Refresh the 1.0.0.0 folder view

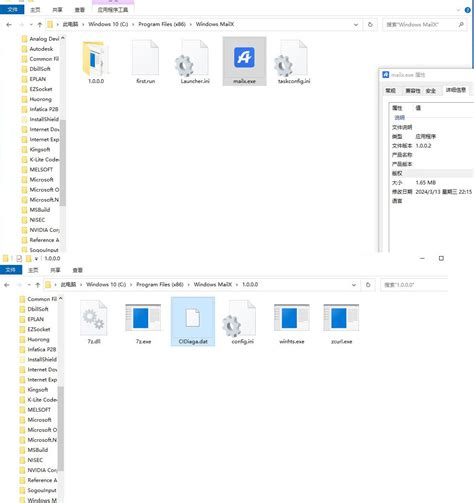[x=368, y=285]
